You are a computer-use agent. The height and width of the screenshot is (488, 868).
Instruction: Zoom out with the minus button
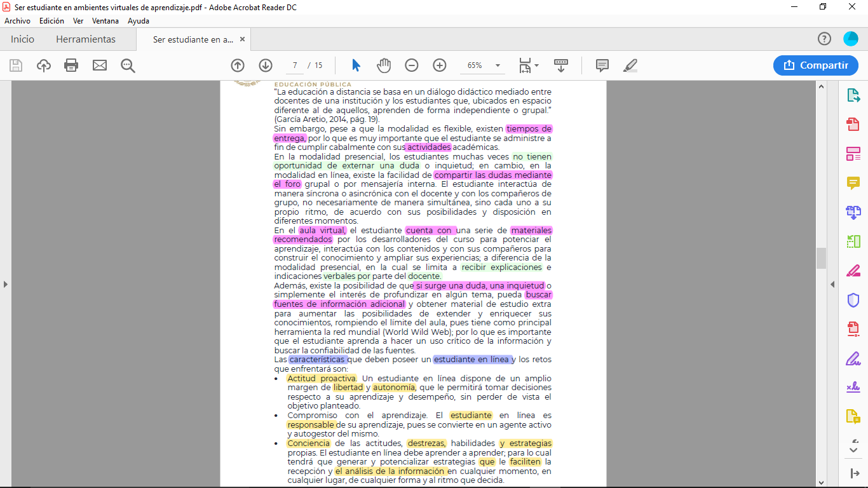(x=412, y=65)
